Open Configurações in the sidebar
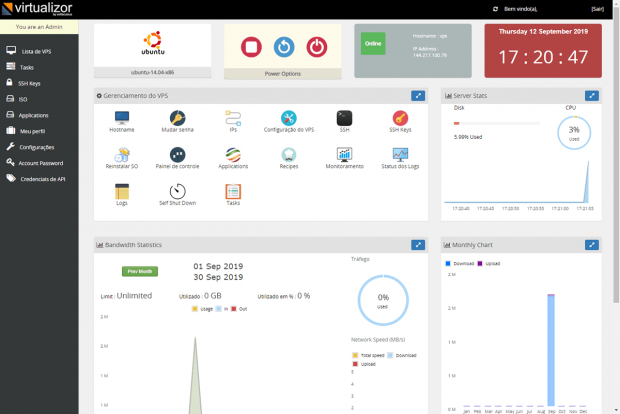 point(36,147)
